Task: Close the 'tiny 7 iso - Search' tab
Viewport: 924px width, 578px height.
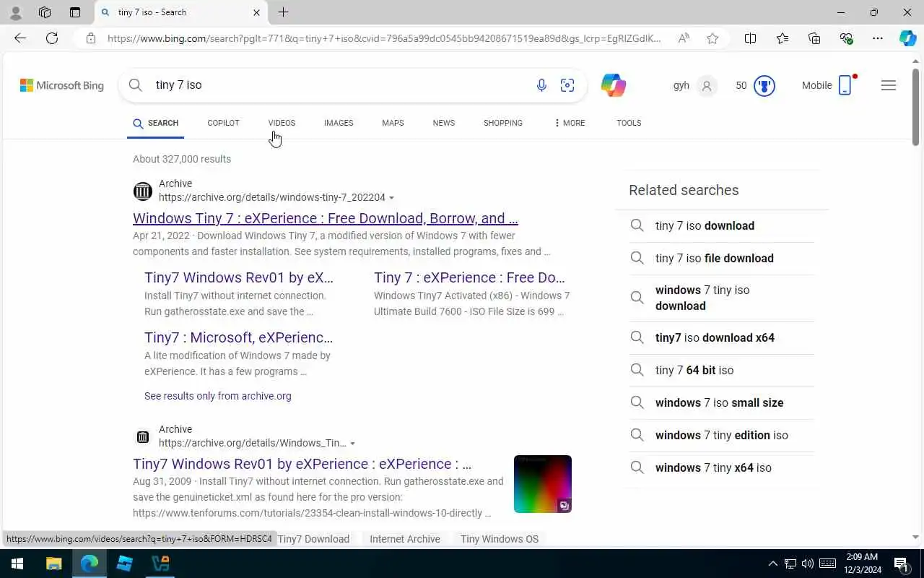Action: pyautogui.click(x=256, y=12)
